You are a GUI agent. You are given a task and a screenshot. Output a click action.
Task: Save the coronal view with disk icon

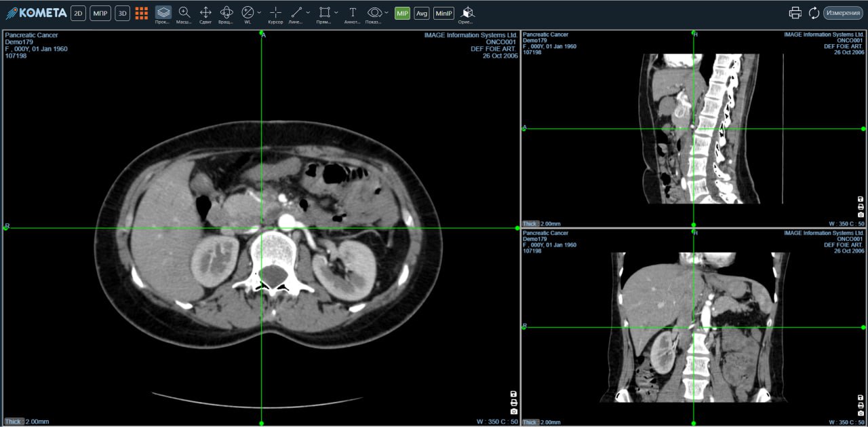[x=861, y=396]
